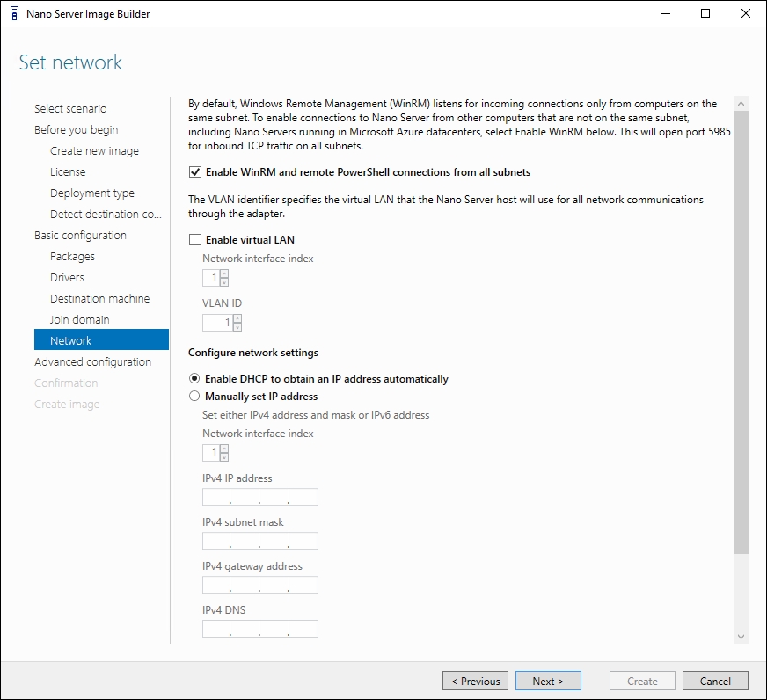Switch to the Deployment type page

click(x=92, y=193)
